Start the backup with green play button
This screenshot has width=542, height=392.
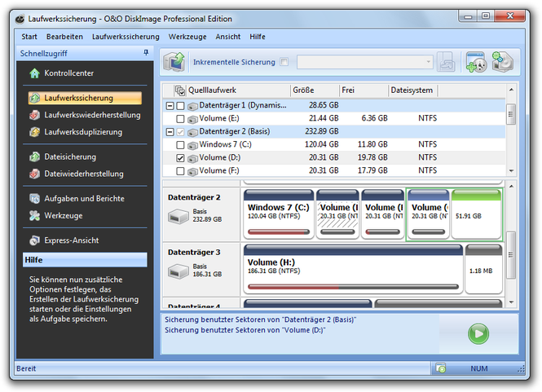pos(478,333)
